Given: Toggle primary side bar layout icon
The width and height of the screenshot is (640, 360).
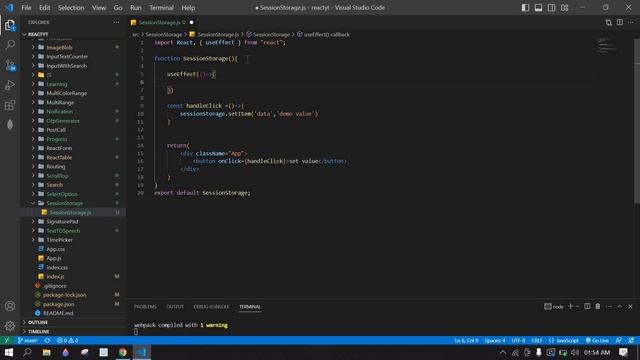Looking at the screenshot, I should click(525, 8).
